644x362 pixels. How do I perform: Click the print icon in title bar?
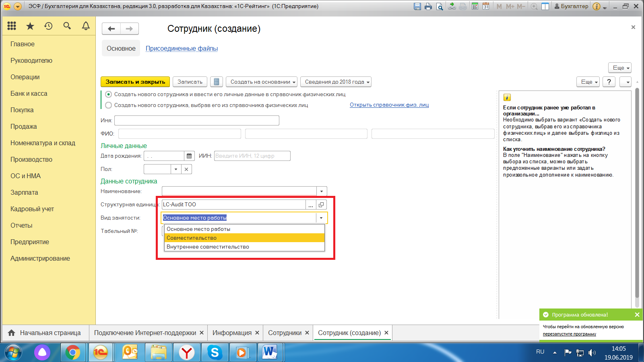428,6
